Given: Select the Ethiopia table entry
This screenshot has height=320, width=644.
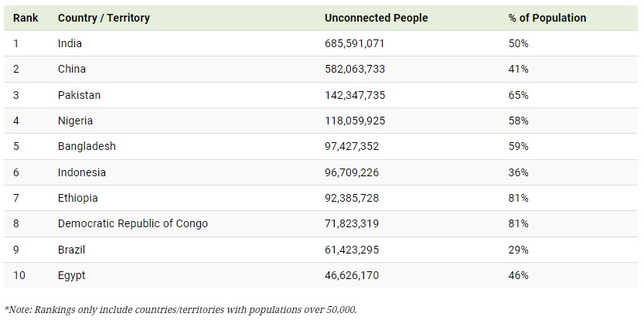Looking at the screenshot, I should [x=77, y=198].
